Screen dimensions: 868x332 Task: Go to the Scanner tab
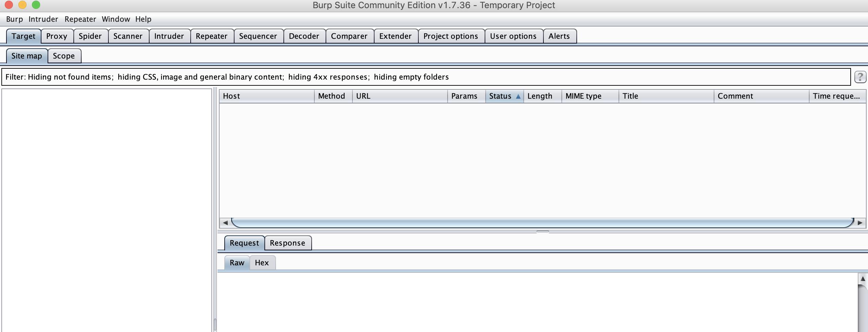[x=128, y=36]
